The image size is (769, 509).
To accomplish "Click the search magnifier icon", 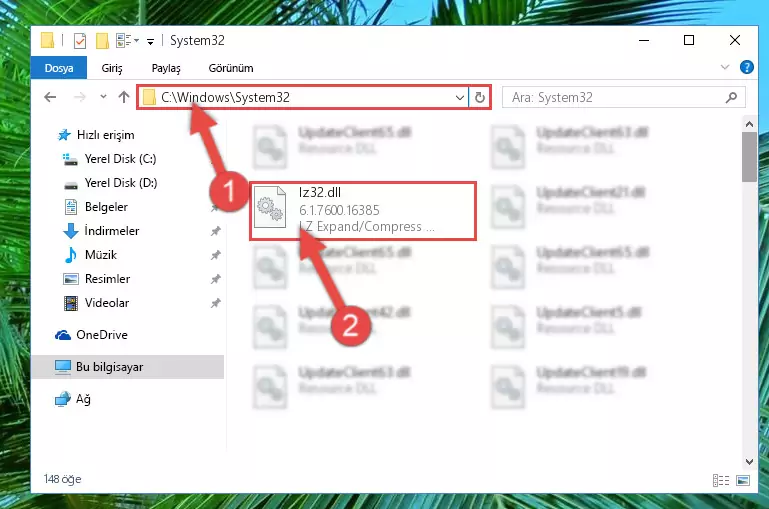I will 731,98.
